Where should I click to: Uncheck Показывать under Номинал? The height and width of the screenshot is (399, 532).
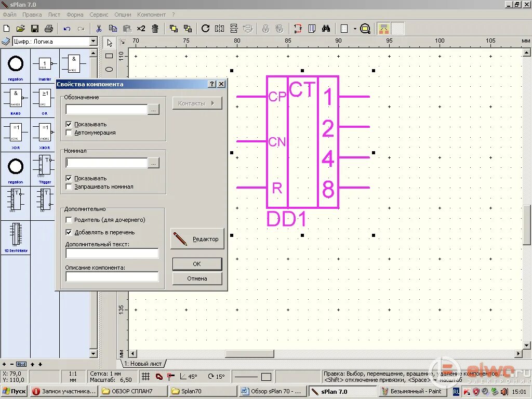coord(69,178)
